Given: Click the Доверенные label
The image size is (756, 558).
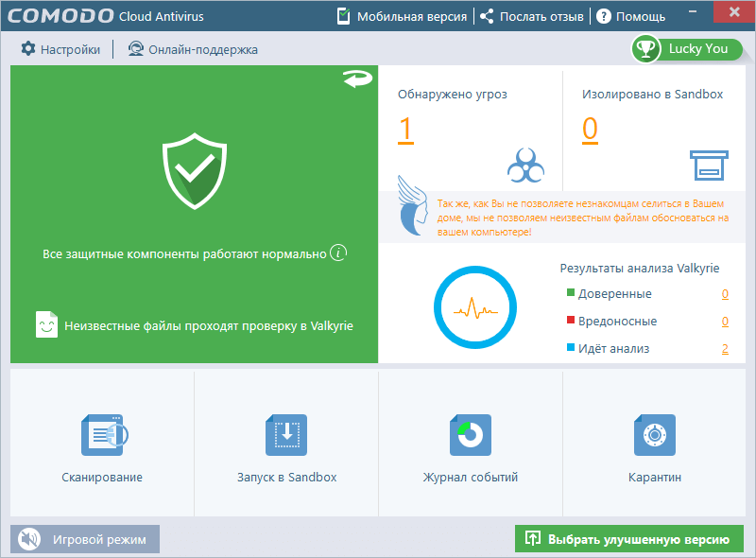Looking at the screenshot, I should [615, 293].
